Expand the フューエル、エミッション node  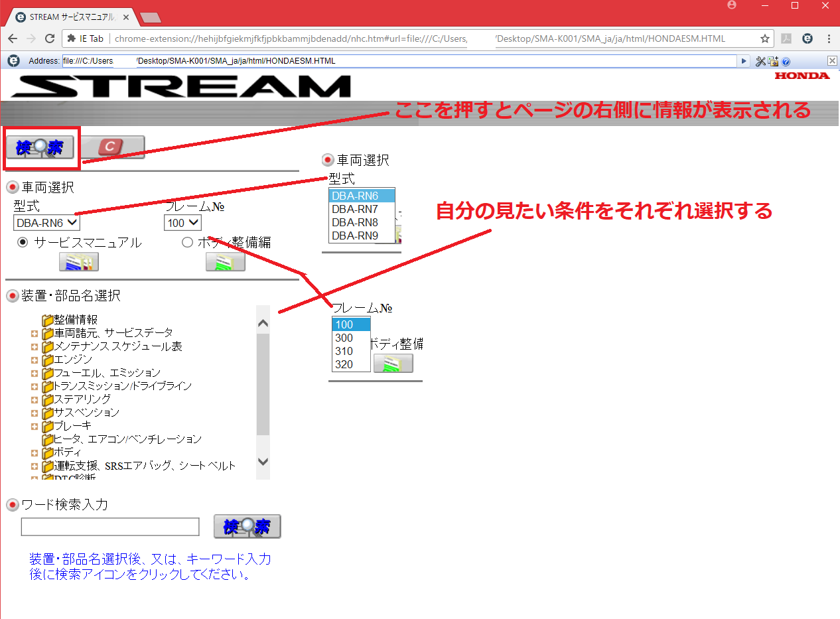[35, 373]
